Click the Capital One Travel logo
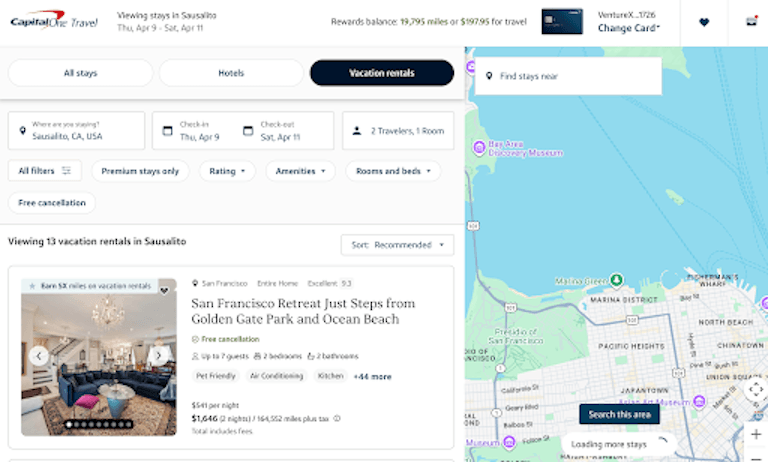This screenshot has height=462, width=768. pyautogui.click(x=54, y=22)
